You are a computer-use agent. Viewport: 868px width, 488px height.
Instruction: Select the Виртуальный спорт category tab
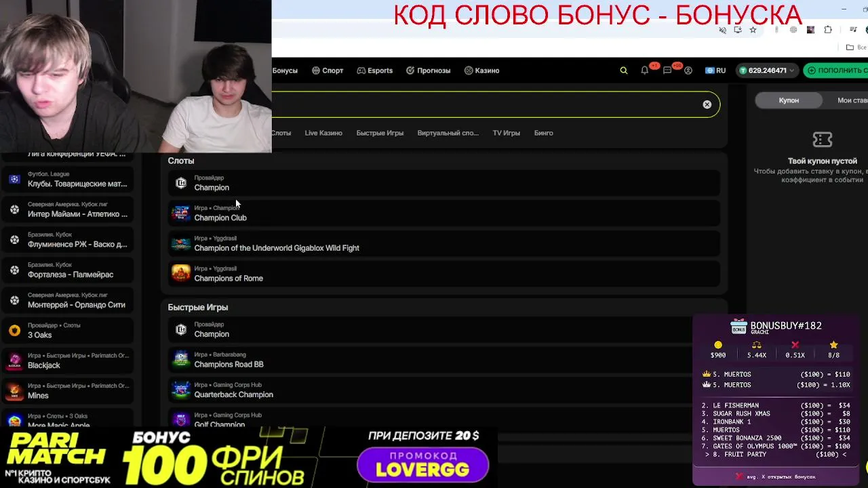(x=448, y=133)
